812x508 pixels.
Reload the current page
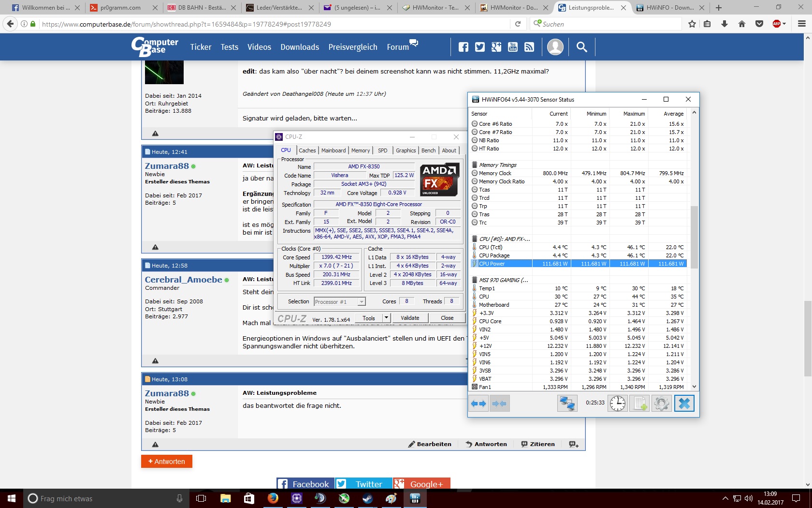518,24
